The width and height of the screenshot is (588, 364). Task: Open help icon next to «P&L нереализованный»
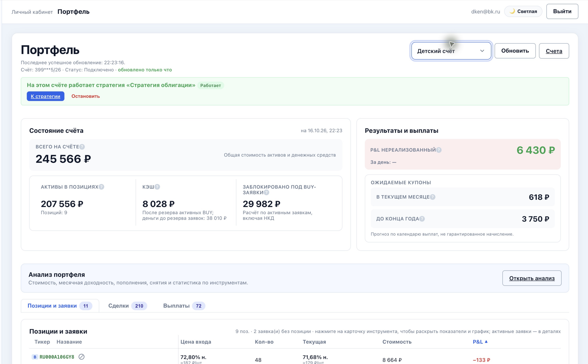coord(439,150)
